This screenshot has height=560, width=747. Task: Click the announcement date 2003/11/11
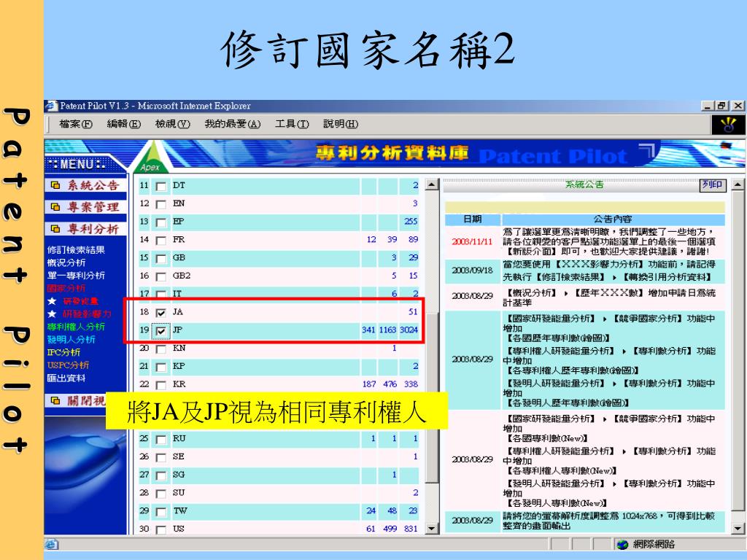472,241
